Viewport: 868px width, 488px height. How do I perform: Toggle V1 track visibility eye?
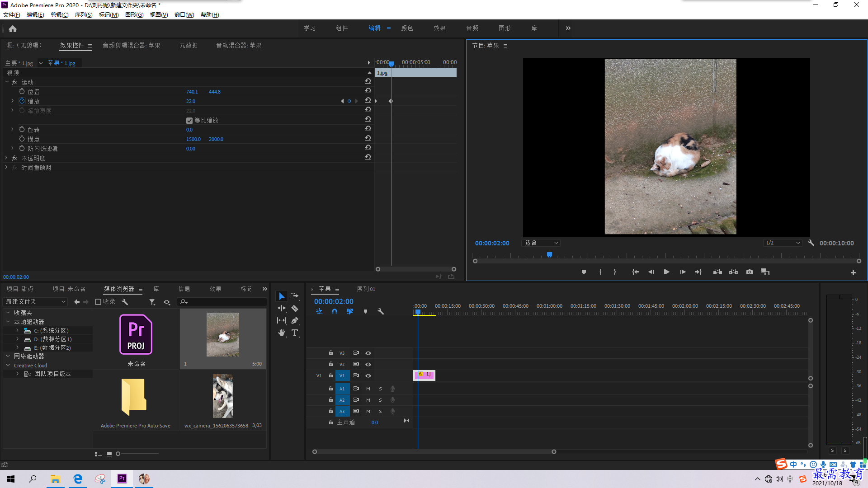[368, 375]
